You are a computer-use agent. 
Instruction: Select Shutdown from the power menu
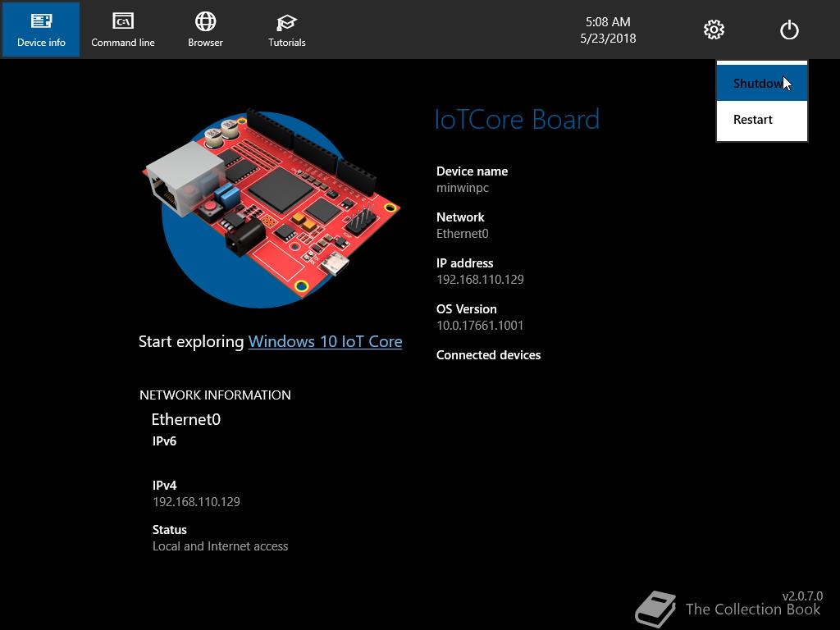[762, 83]
